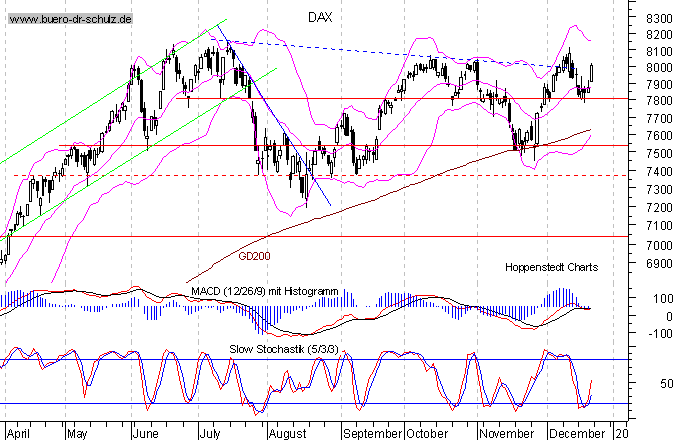Click the September label on the time axis
The width and height of the screenshot is (676, 440).
[373, 433]
